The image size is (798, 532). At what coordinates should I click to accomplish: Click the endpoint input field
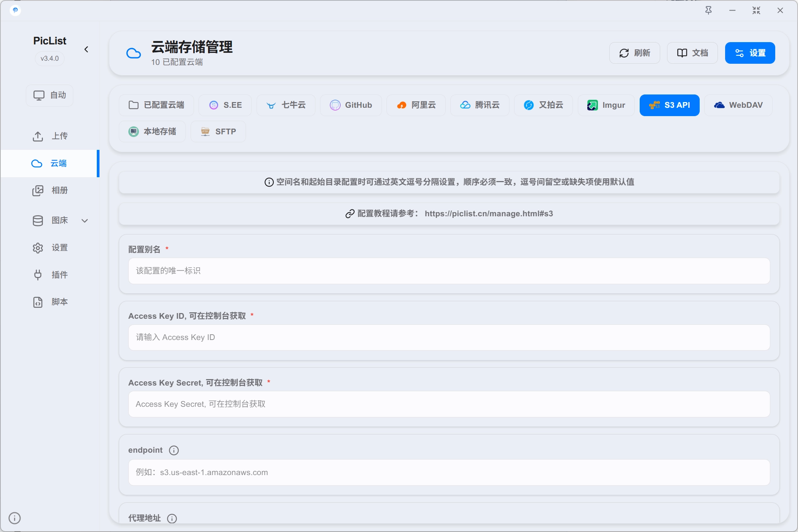click(449, 472)
